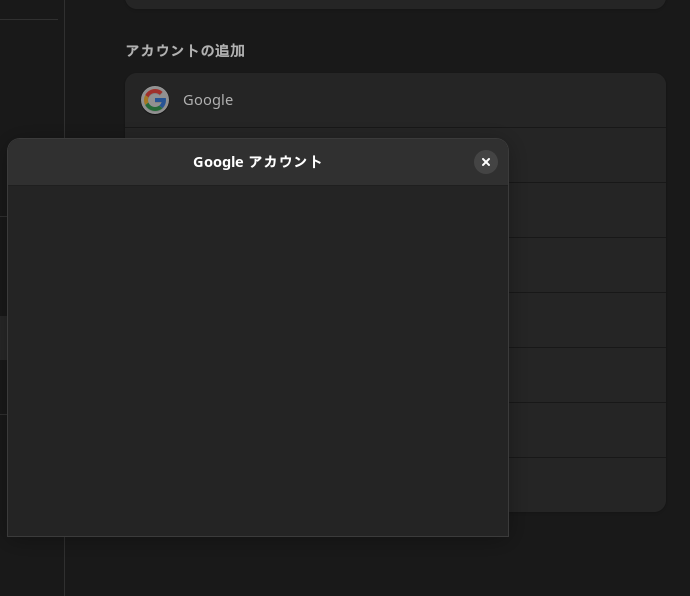This screenshot has height=596, width=690.
Task: Close the Google アカウント dialog
Action: coord(486,162)
